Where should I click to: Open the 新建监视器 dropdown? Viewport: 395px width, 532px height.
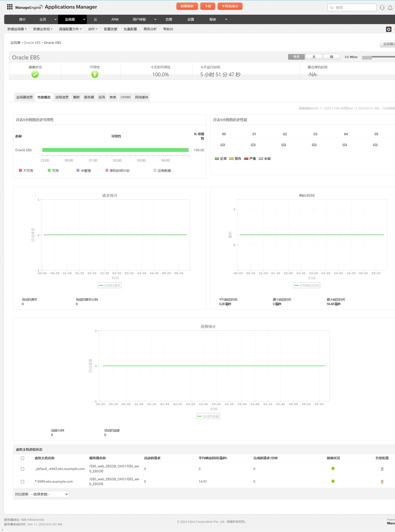click(x=17, y=29)
